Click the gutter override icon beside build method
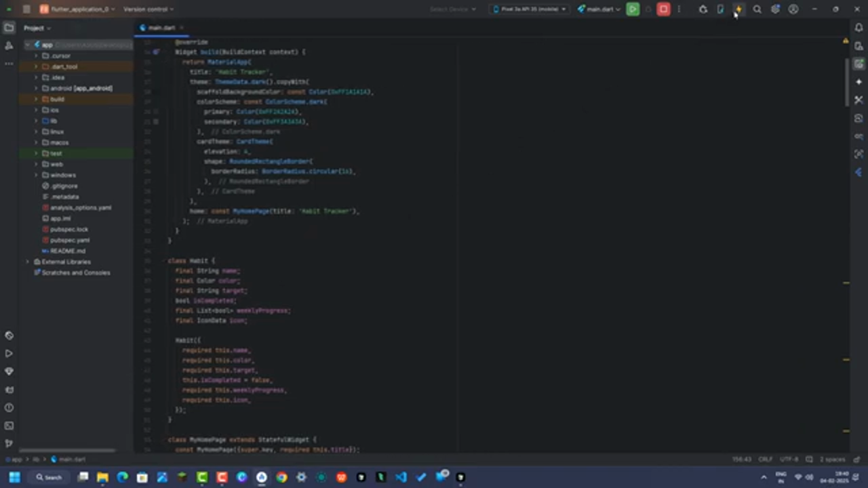The height and width of the screenshot is (488, 868). (156, 52)
